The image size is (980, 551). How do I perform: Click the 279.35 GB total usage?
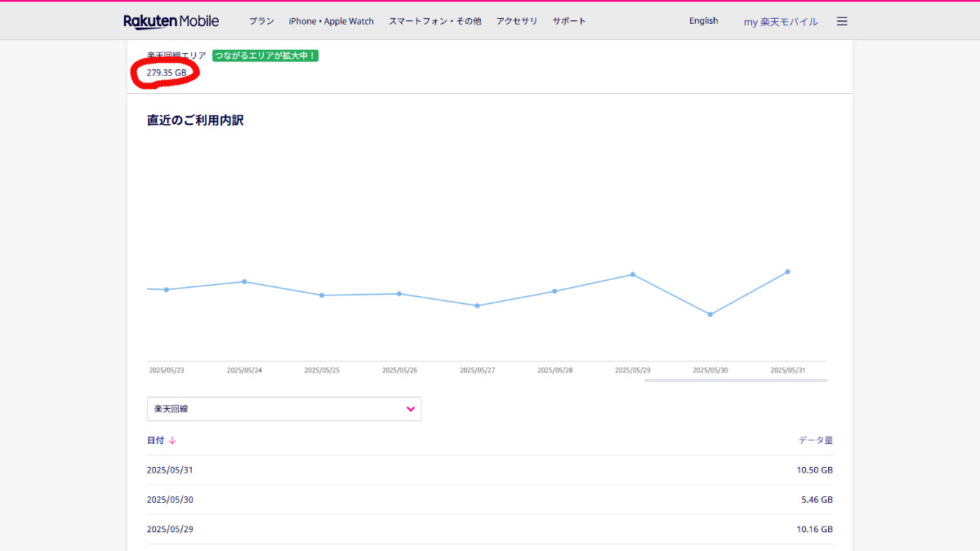click(x=167, y=73)
